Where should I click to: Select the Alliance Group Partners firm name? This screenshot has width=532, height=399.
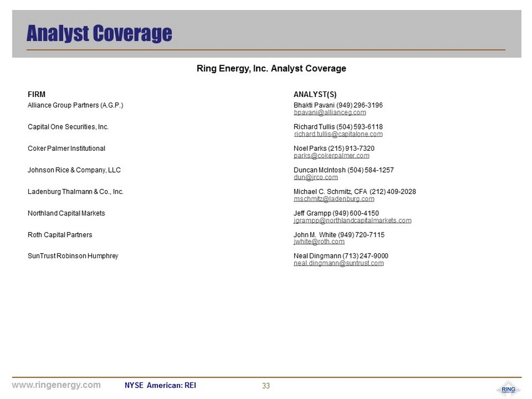tap(75, 105)
